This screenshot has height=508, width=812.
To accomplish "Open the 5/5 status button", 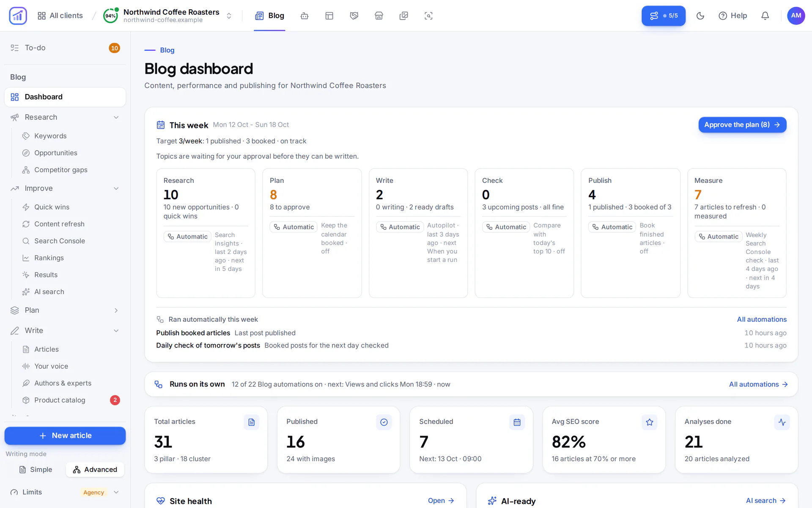I will coord(664,16).
